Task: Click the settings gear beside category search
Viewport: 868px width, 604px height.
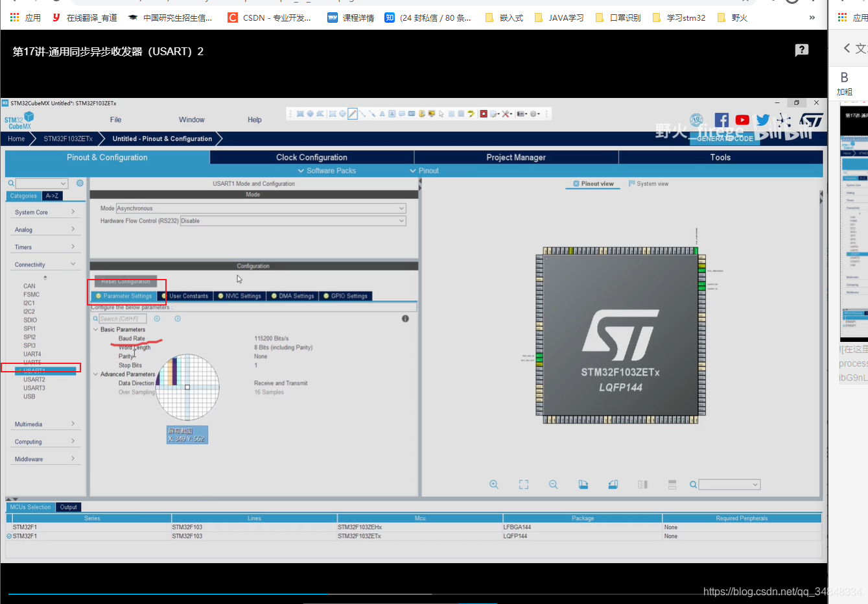Action: click(80, 184)
